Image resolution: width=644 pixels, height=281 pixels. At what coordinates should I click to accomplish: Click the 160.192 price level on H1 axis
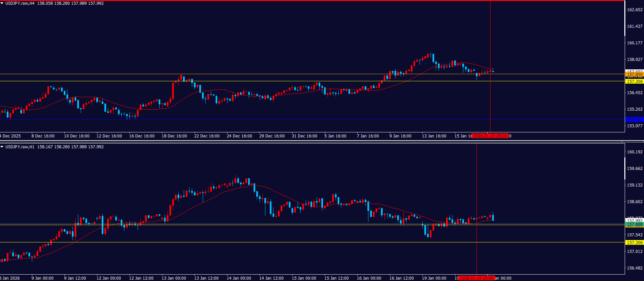635,152
